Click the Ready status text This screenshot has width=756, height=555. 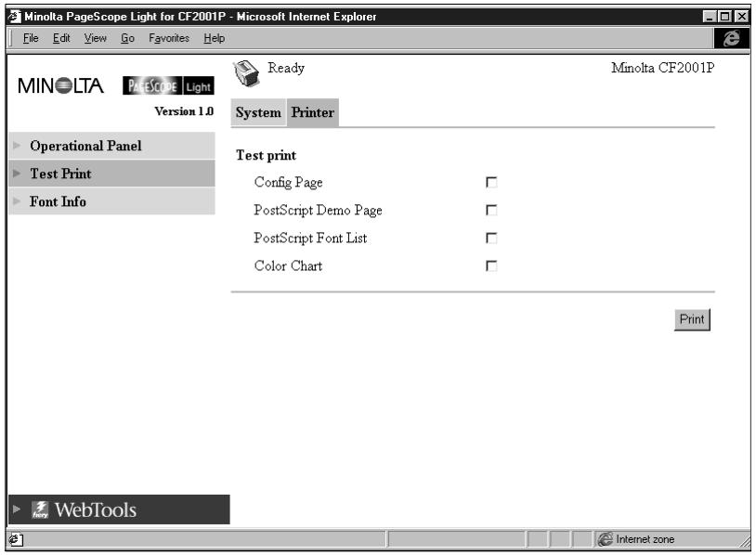click(x=286, y=68)
